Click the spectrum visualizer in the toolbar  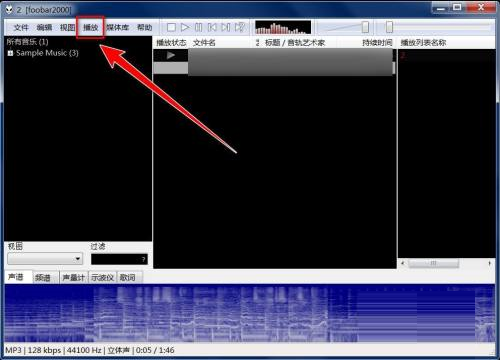283,27
